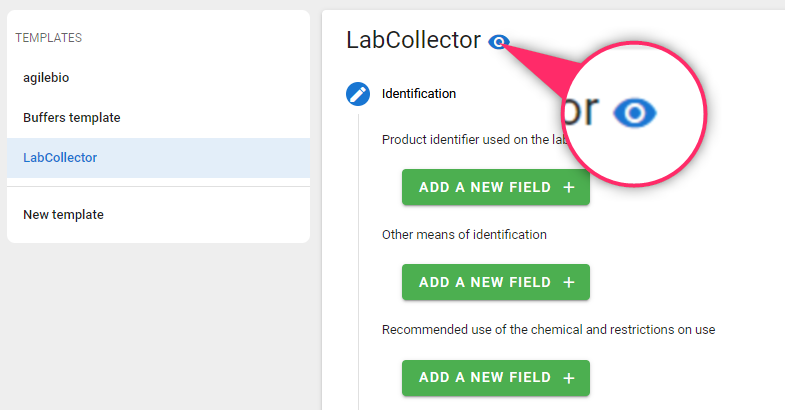Click the magnified eye icon in pink circle

635,113
